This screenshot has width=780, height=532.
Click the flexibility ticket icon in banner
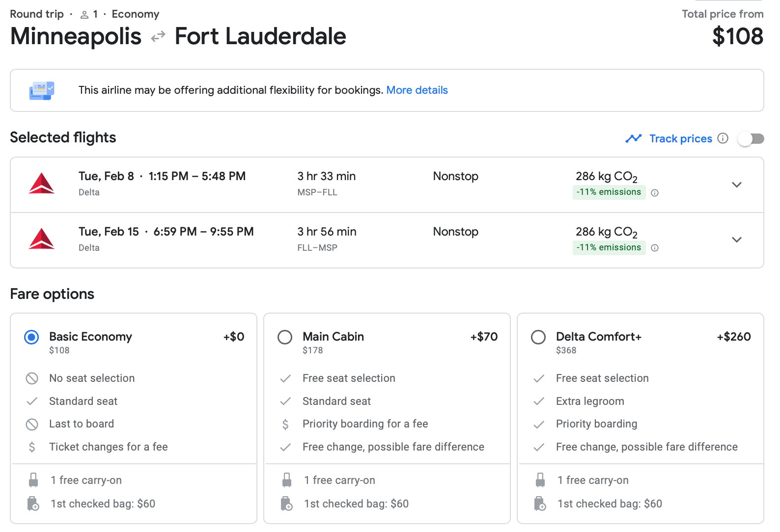tap(42, 91)
